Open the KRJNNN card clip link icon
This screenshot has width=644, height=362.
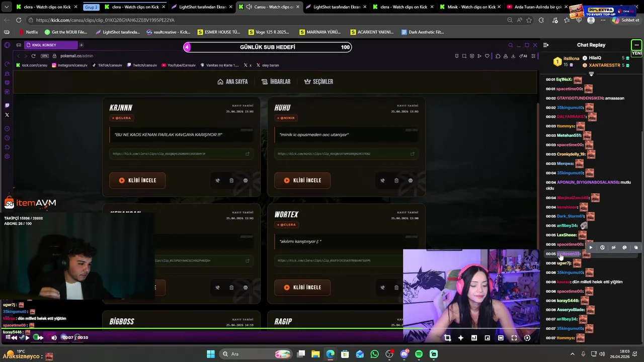[247, 154]
